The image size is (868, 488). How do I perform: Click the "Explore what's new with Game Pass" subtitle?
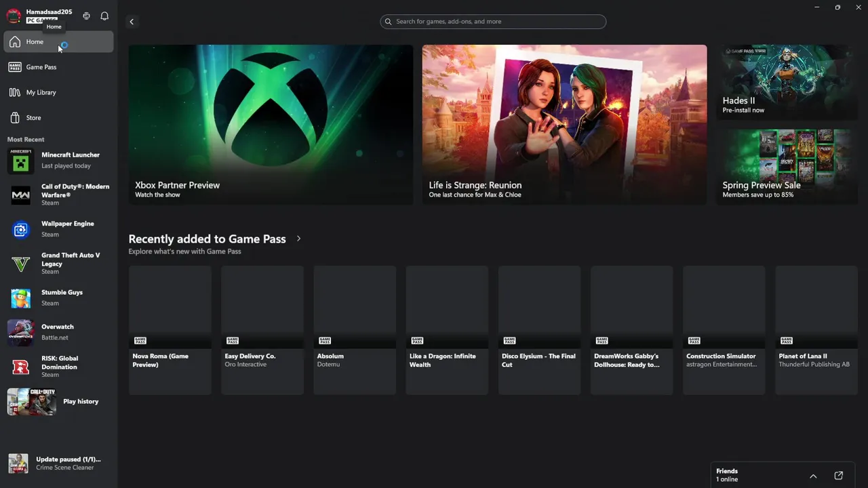[184, 251]
